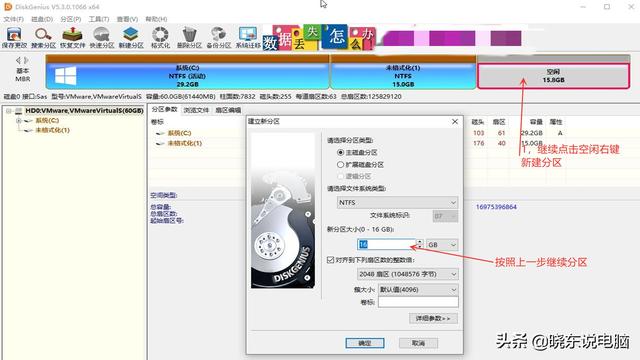Go to previous disk with left arrow
Image resolution: width=640 pixels, height=360 pixels.
(18, 60)
